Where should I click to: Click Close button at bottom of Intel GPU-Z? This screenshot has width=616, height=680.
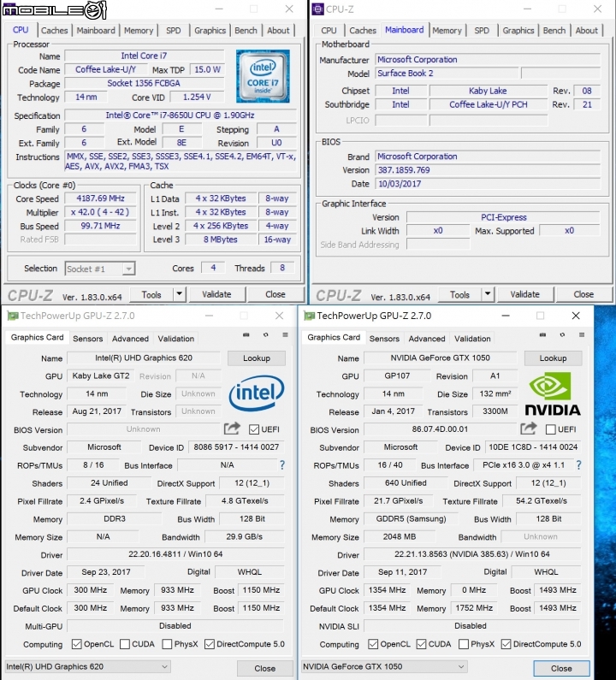click(264, 668)
